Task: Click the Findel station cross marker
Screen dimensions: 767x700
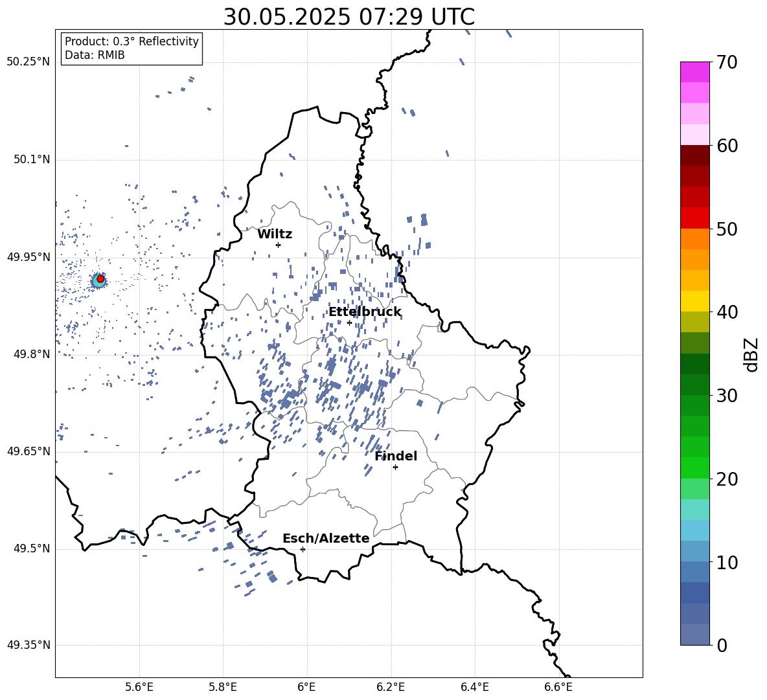Action: 395,468
